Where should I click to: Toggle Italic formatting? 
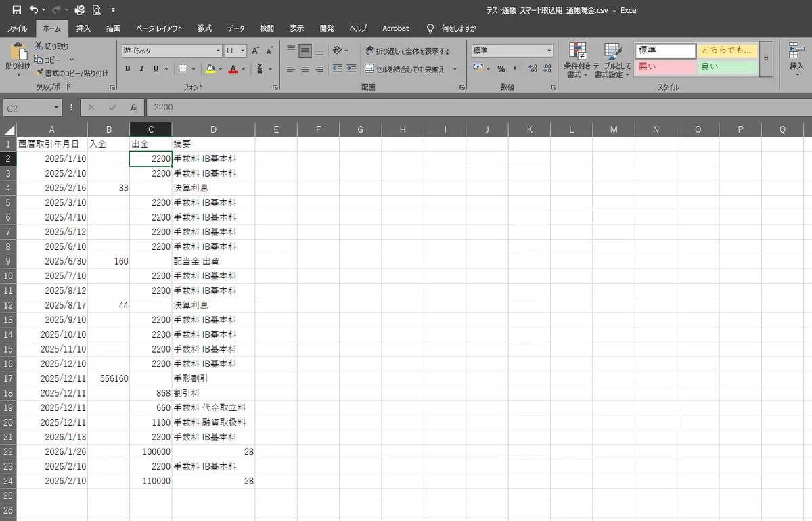pyautogui.click(x=141, y=68)
